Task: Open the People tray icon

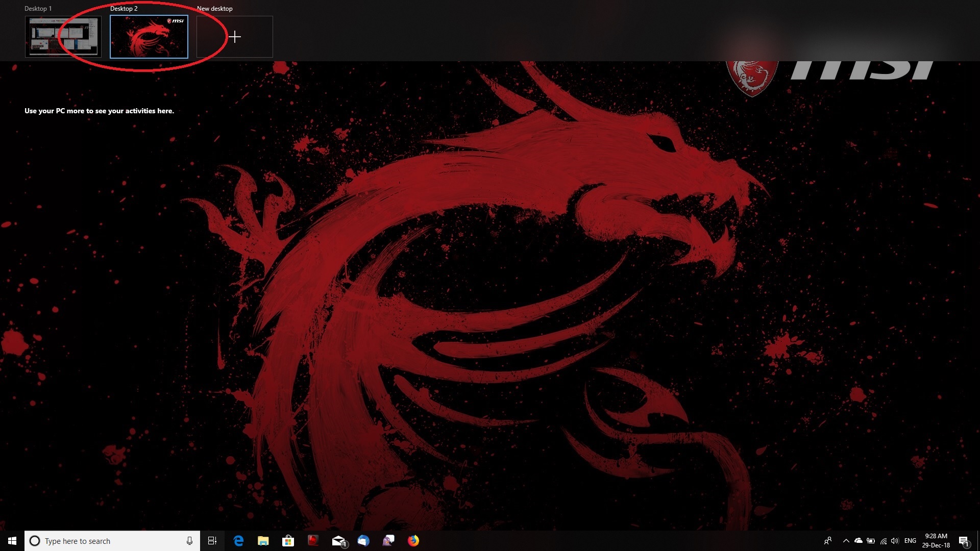Action: click(828, 541)
